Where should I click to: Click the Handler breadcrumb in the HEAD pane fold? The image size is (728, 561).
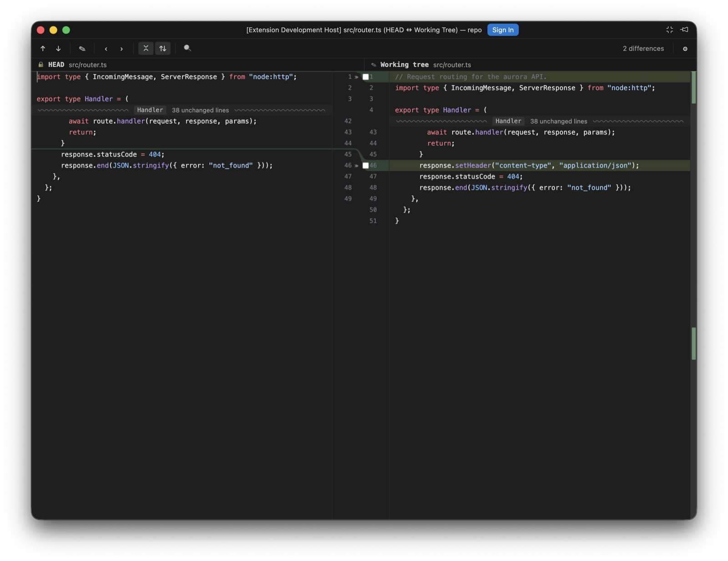click(x=150, y=110)
